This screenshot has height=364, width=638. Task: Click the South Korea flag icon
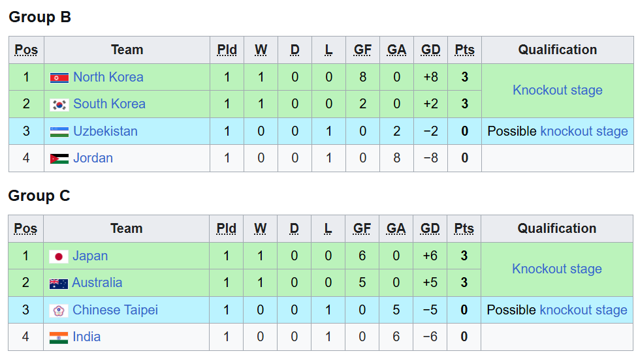59,104
